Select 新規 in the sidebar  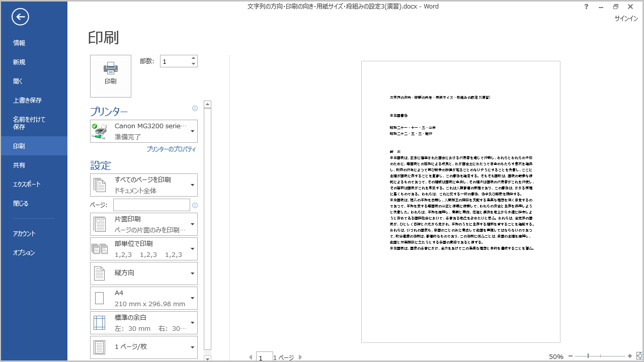pyautogui.click(x=34, y=62)
